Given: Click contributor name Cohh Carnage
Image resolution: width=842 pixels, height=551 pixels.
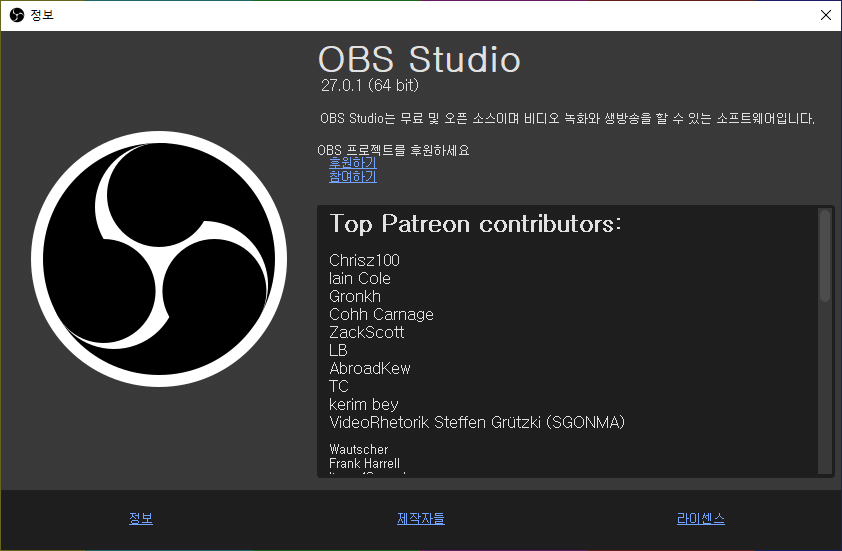Looking at the screenshot, I should [381, 314].
